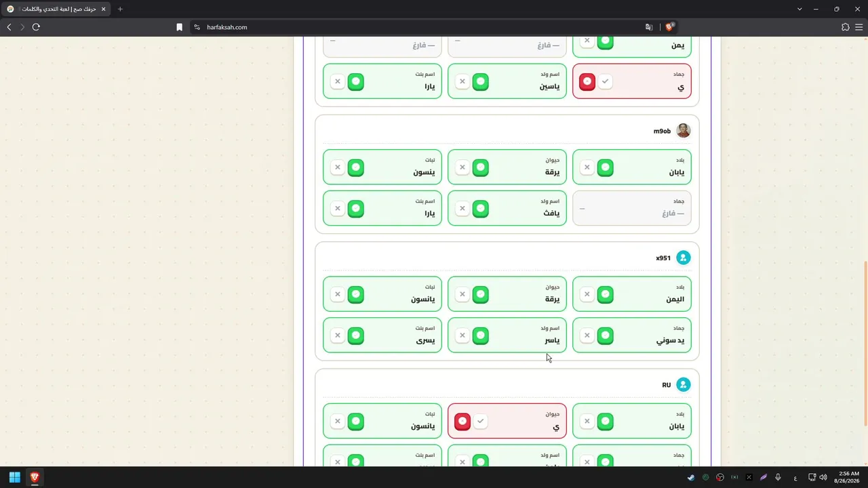
Task: Approve x951's بلد answer اليمن
Action: click(606, 295)
